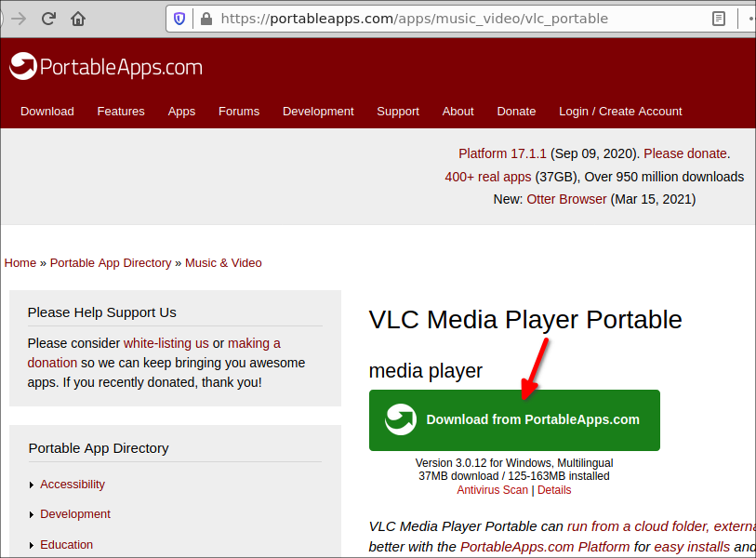Open the About menu item
The width and height of the screenshot is (756, 558).
pyautogui.click(x=458, y=112)
